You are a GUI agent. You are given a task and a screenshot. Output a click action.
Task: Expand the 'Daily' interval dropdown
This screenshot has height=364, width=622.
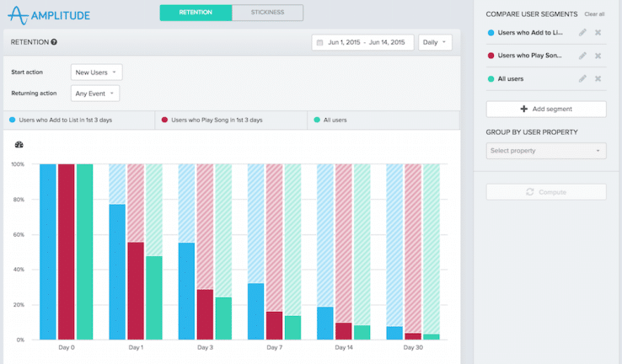[x=435, y=42]
